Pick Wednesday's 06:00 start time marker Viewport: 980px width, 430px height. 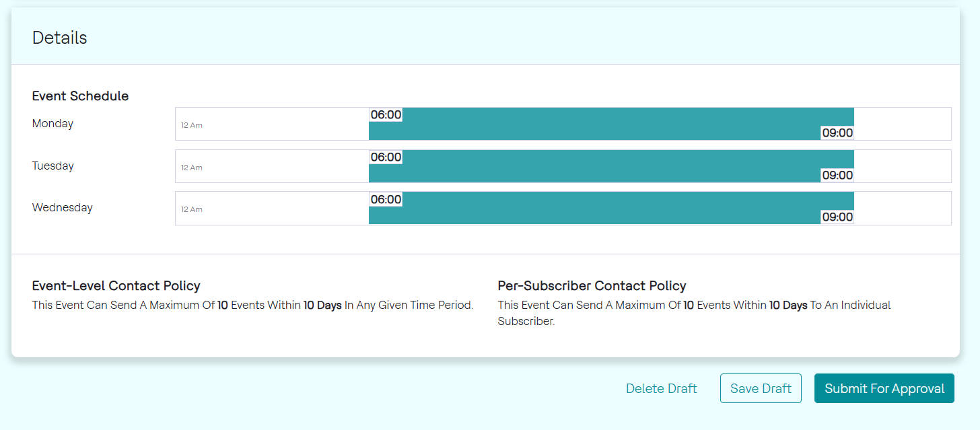(x=386, y=199)
